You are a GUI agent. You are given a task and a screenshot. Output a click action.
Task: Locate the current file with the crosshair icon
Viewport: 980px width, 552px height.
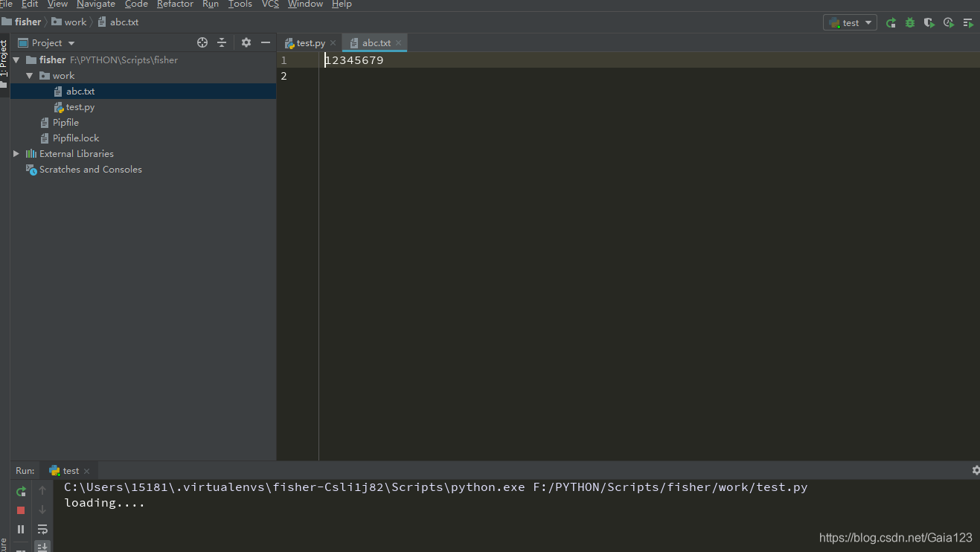coord(202,43)
